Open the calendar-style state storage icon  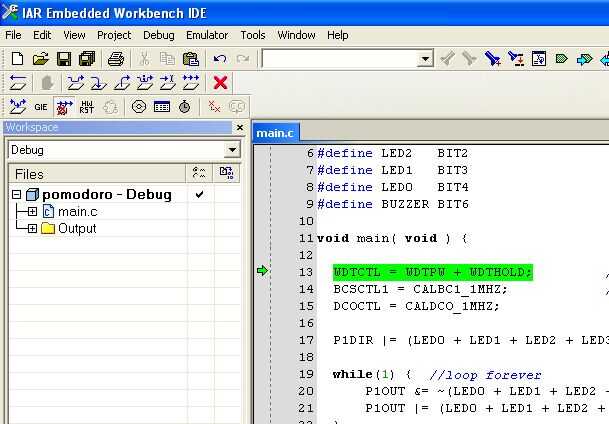point(162,107)
